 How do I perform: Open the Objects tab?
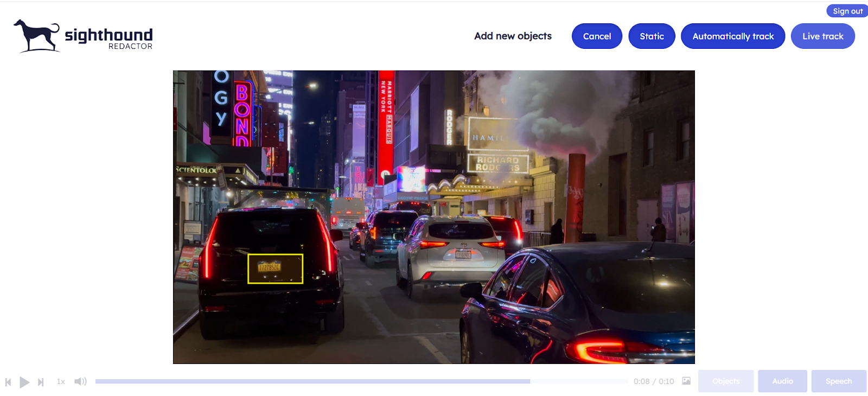pyautogui.click(x=726, y=381)
